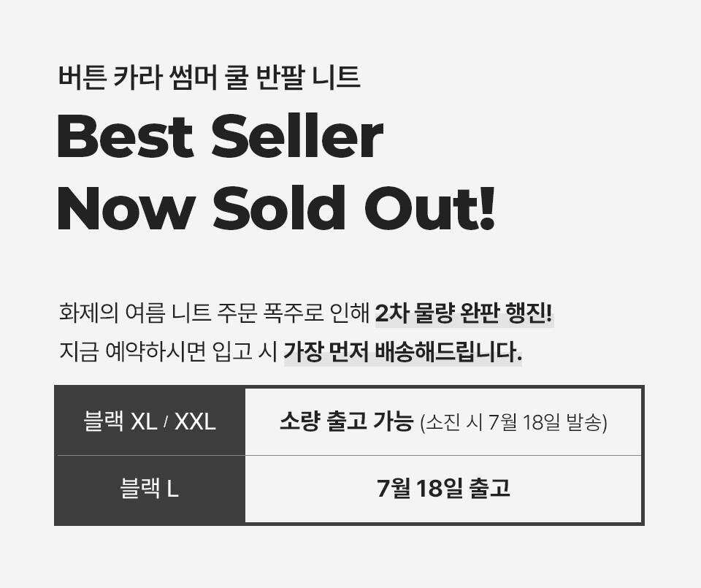701x588 pixels.
Task: Click the word Seller in the headline
Action: tap(297, 135)
